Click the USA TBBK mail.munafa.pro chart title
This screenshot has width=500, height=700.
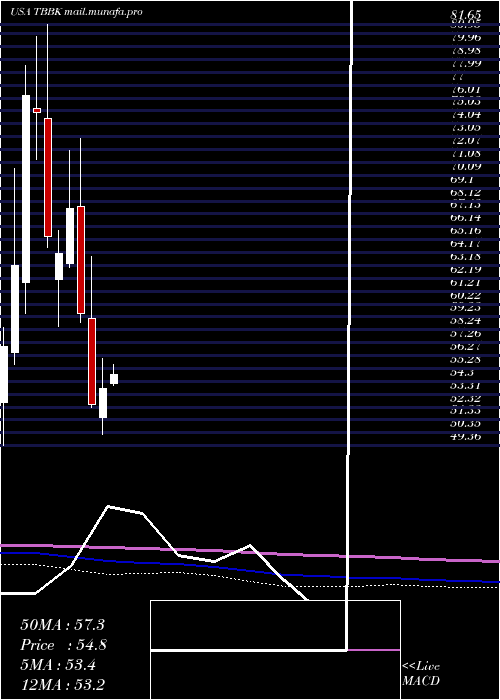(x=76, y=12)
